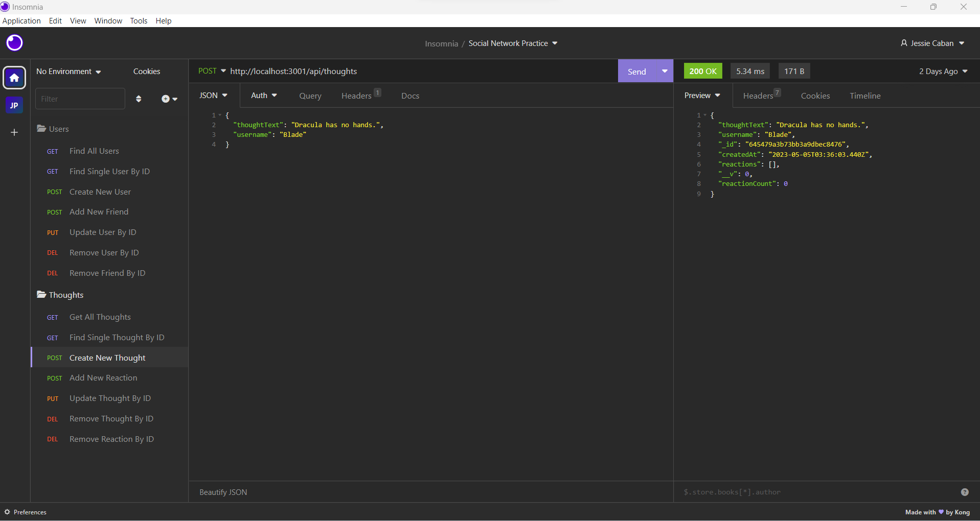This screenshot has width=980, height=521.
Task: Select Update User By ID request
Action: click(x=109, y=232)
